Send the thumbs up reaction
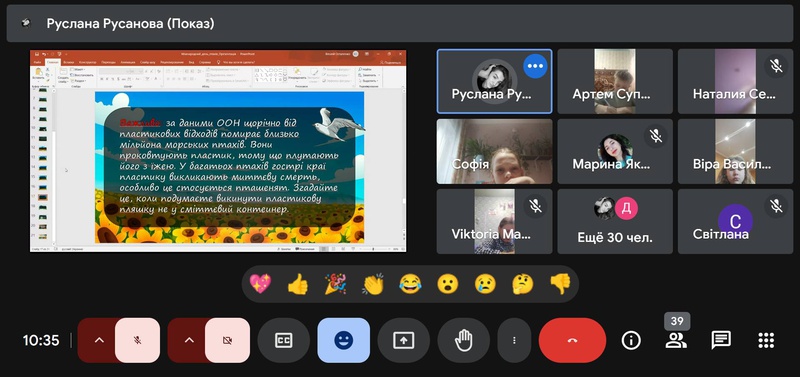Viewport: 800px width, 377px height. coord(297,284)
